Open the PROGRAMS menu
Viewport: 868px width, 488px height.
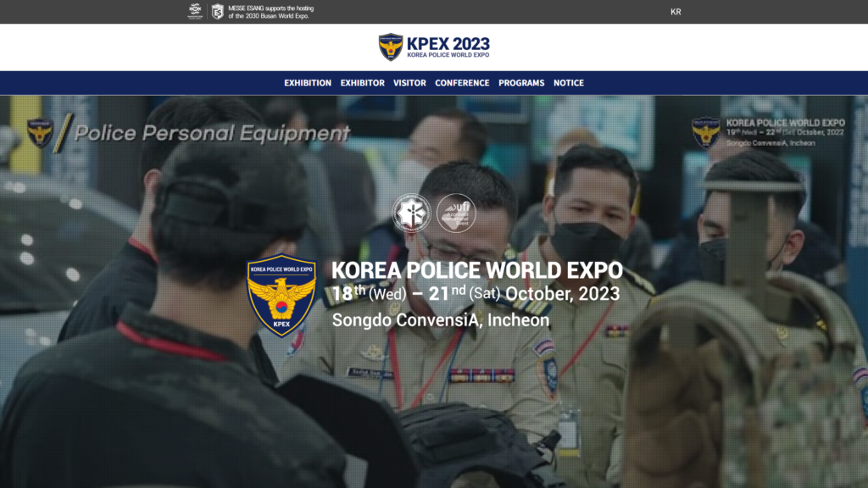tap(521, 83)
